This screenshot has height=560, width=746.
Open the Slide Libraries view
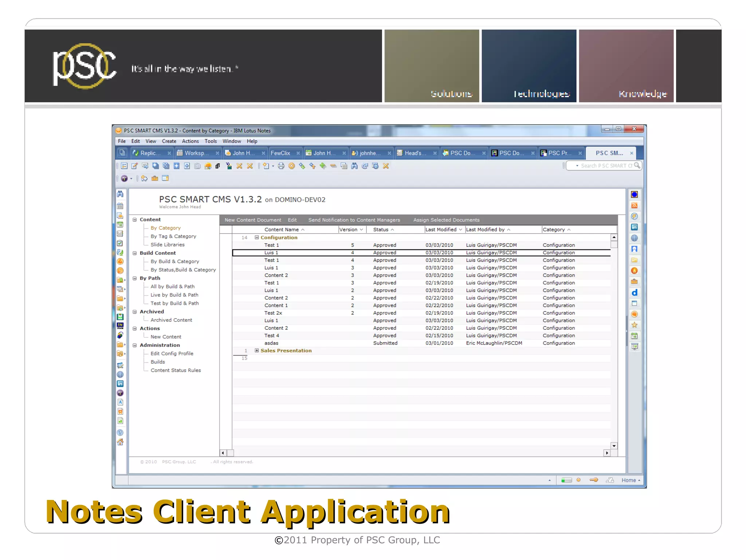pyautogui.click(x=168, y=245)
